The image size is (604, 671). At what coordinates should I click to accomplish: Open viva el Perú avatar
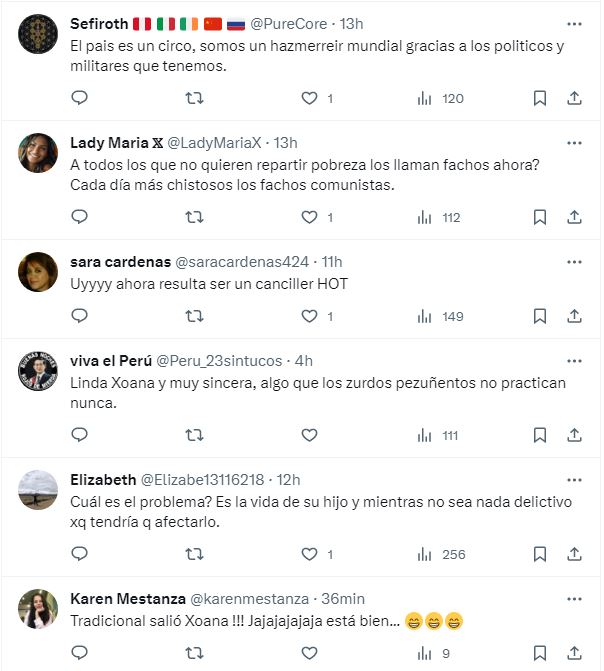(38, 371)
